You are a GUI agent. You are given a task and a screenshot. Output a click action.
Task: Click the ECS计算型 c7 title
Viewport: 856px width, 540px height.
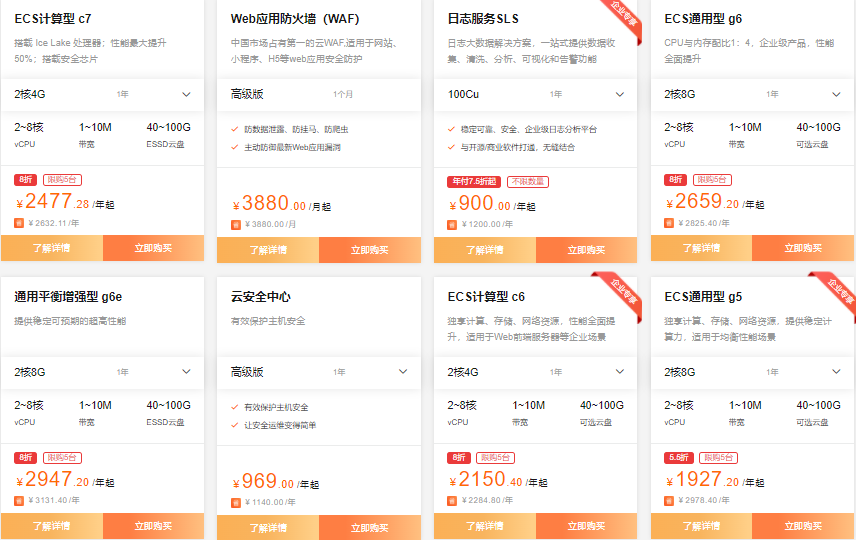click(53, 19)
